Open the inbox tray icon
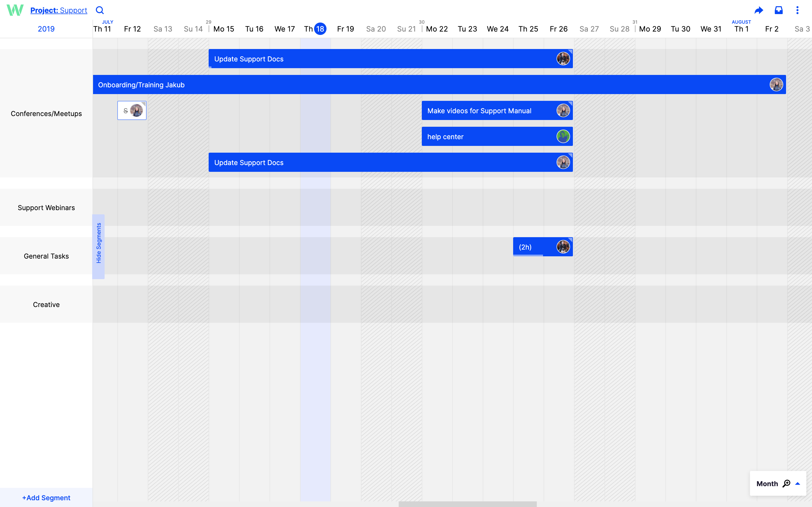812x507 pixels. click(x=778, y=10)
